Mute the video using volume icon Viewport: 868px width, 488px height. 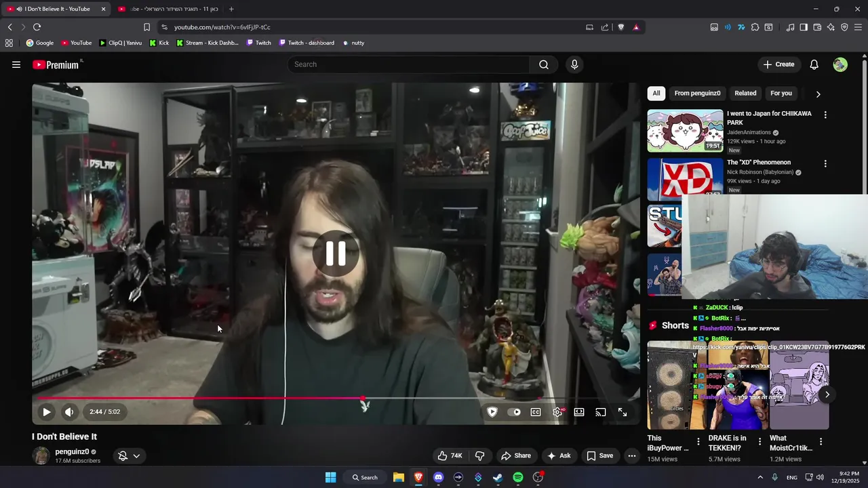69,411
